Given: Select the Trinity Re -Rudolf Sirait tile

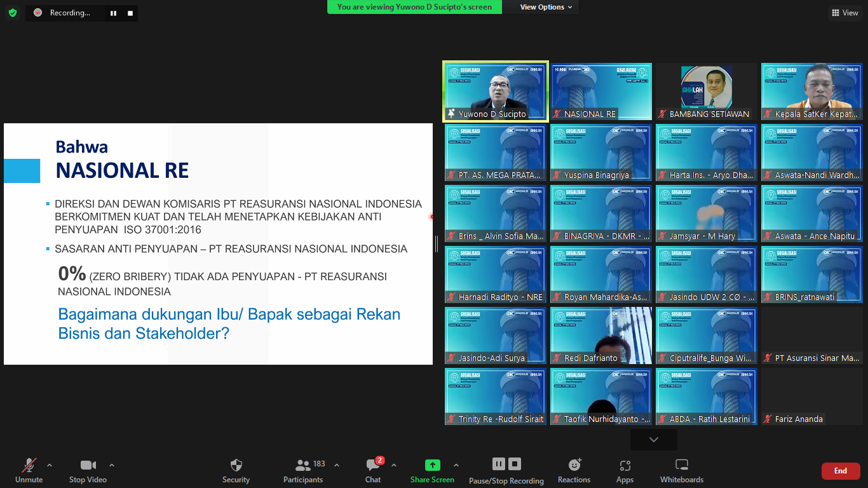Looking at the screenshot, I should click(496, 396).
